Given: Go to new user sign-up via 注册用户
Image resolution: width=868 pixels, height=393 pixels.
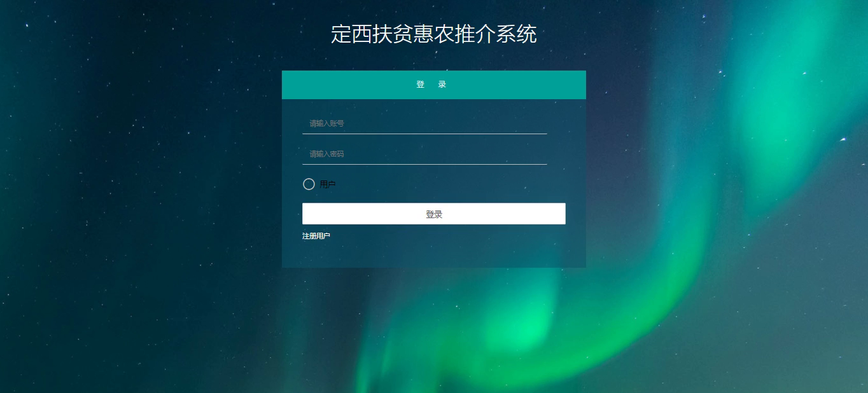Looking at the screenshot, I should pos(316,236).
